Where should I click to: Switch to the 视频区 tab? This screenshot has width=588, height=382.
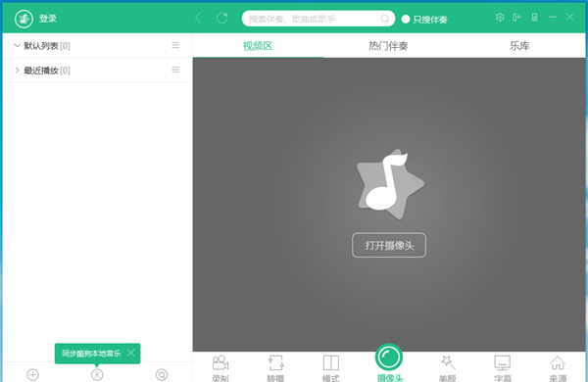coord(258,46)
